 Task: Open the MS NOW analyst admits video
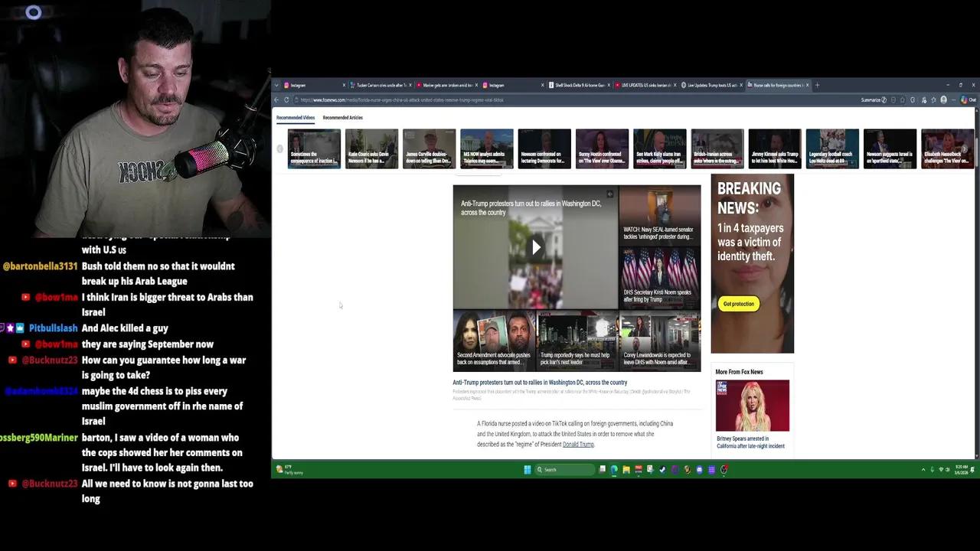[x=487, y=148]
